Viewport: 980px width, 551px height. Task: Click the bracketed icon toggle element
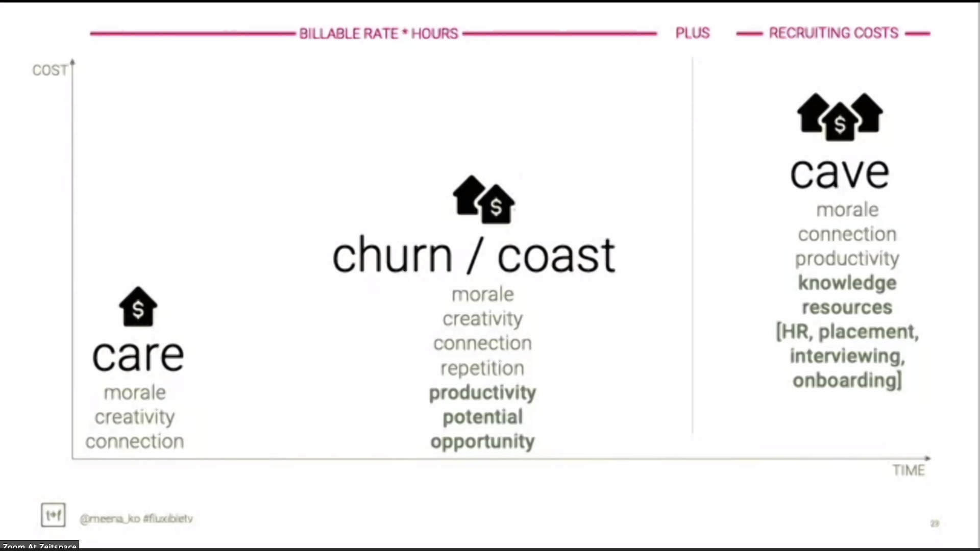(53, 514)
